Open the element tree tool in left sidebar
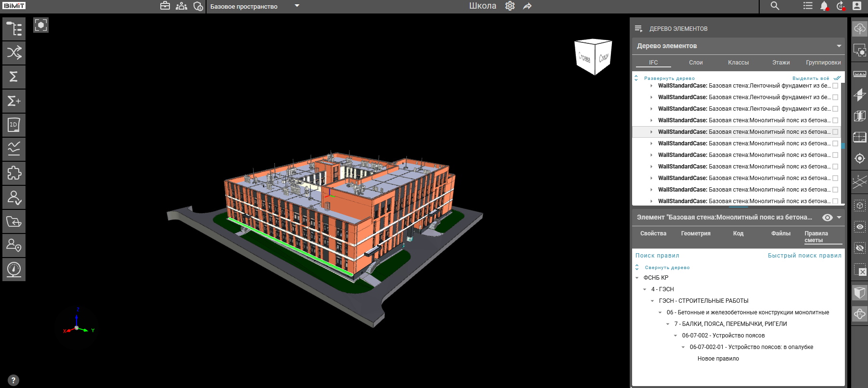The image size is (868, 388). pyautogui.click(x=14, y=29)
